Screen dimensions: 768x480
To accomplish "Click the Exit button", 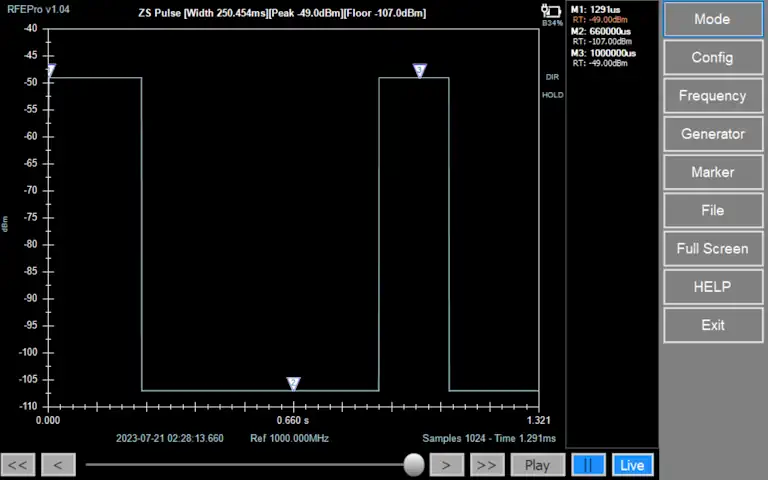I will coord(712,325).
